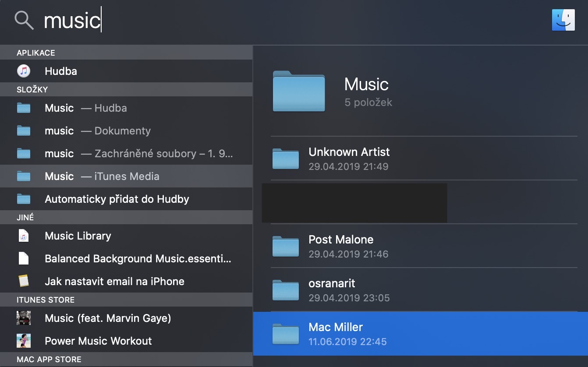
Task: Select the "Music — Hudba" folder result
Action: 126,108
